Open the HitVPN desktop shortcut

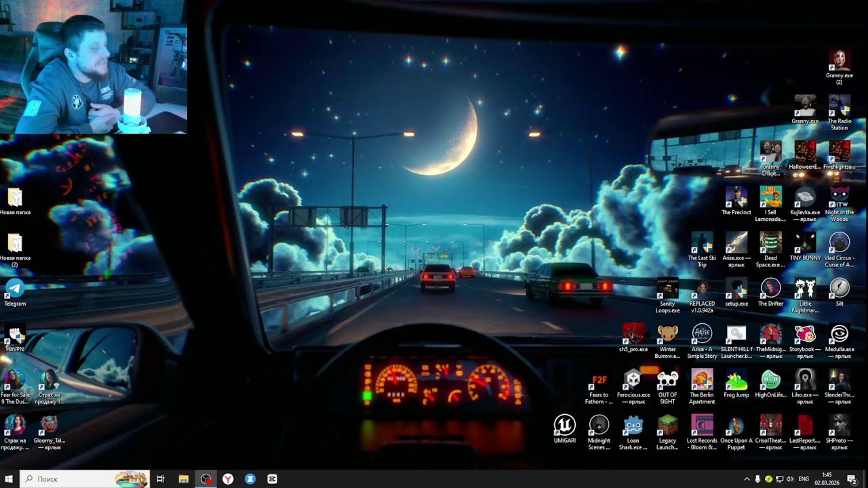point(15,338)
